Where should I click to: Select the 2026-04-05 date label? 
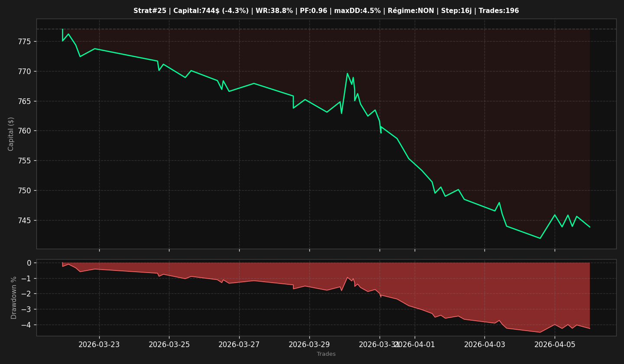click(x=555, y=344)
